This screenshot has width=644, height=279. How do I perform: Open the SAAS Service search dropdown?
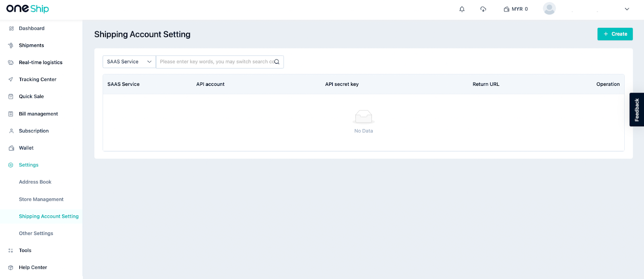tap(129, 62)
